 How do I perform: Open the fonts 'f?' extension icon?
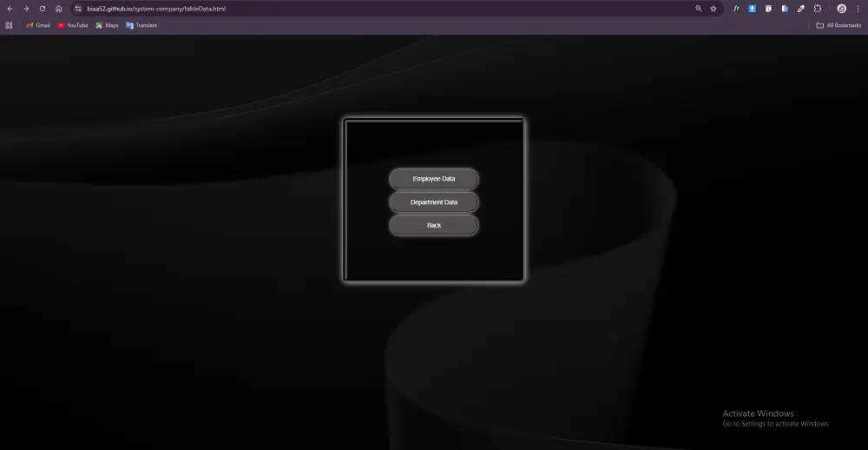pyautogui.click(x=736, y=9)
